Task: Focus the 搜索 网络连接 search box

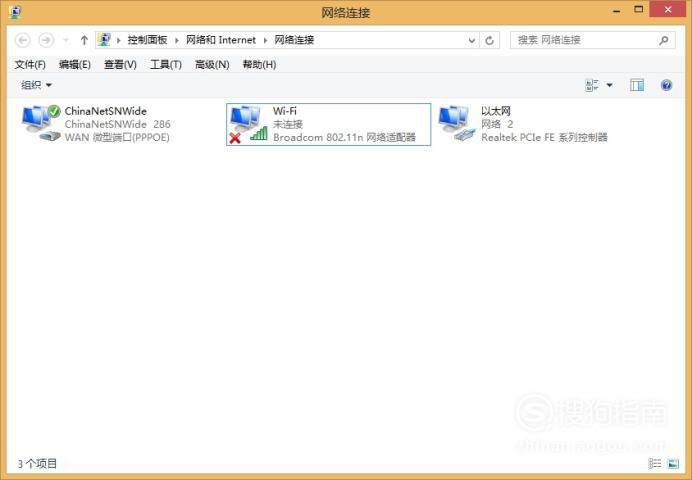Action: pos(592,40)
